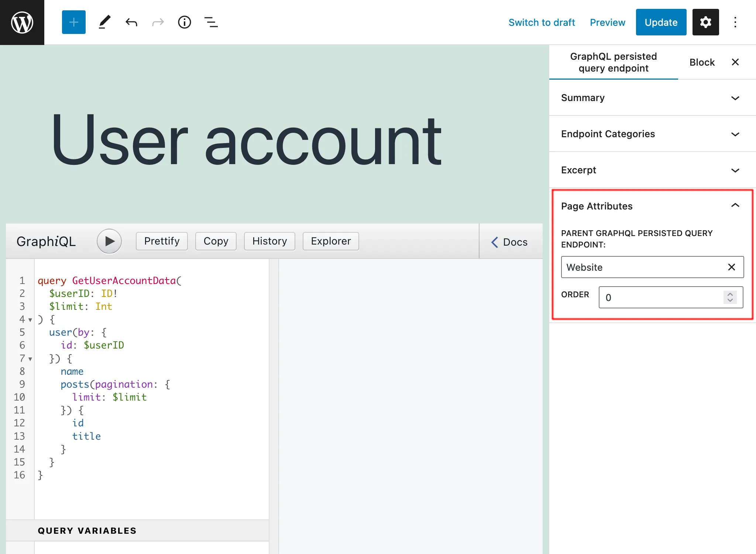
Task: Click the GraphiQL title text
Action: [x=46, y=241]
